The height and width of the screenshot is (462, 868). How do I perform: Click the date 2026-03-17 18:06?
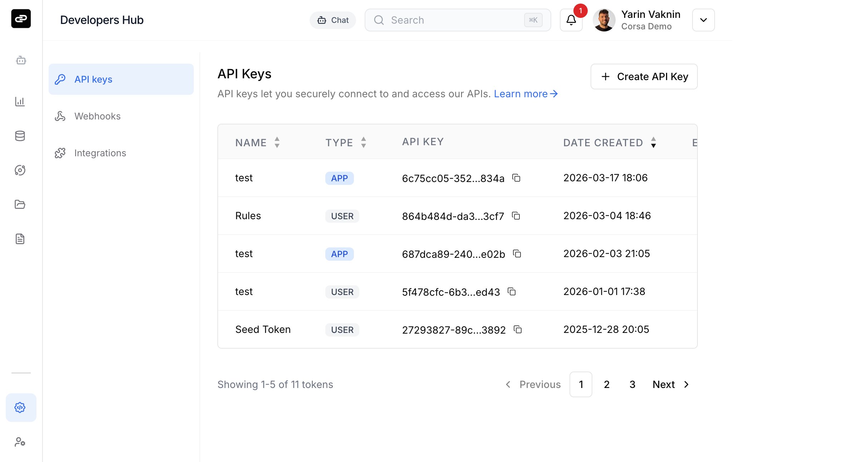[605, 178]
